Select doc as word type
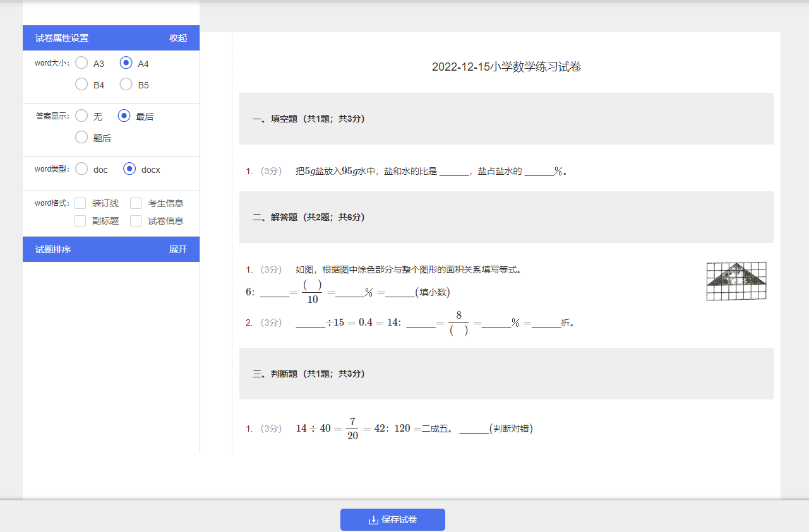 click(x=81, y=169)
